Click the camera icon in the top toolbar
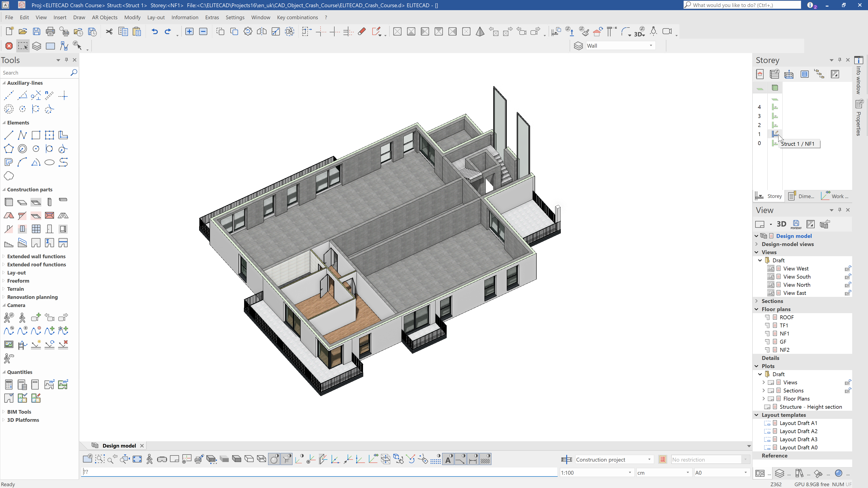The height and width of the screenshot is (488, 868). [667, 31]
